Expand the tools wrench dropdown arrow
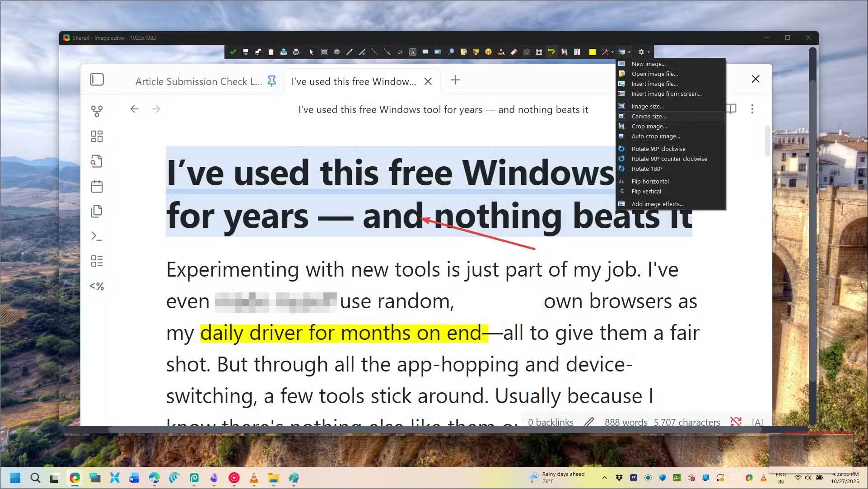This screenshot has width=868, height=489. click(x=612, y=52)
